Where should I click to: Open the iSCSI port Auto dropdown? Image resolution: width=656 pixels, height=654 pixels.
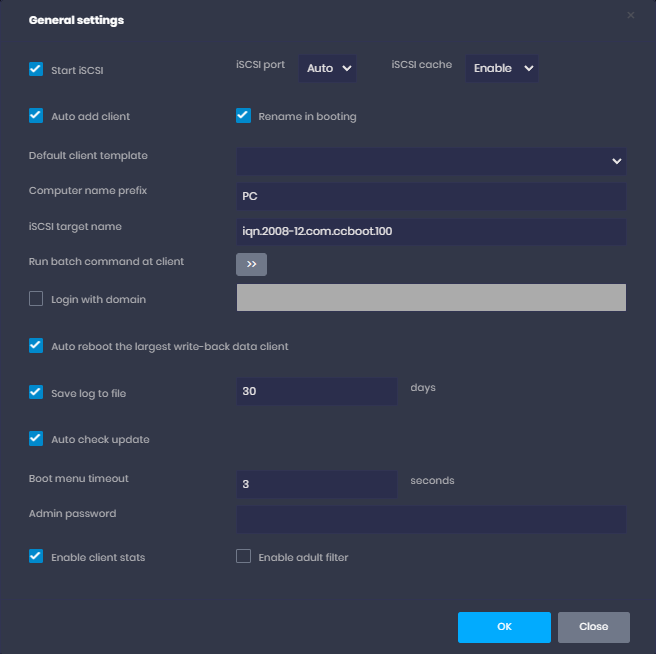pyautogui.click(x=328, y=68)
